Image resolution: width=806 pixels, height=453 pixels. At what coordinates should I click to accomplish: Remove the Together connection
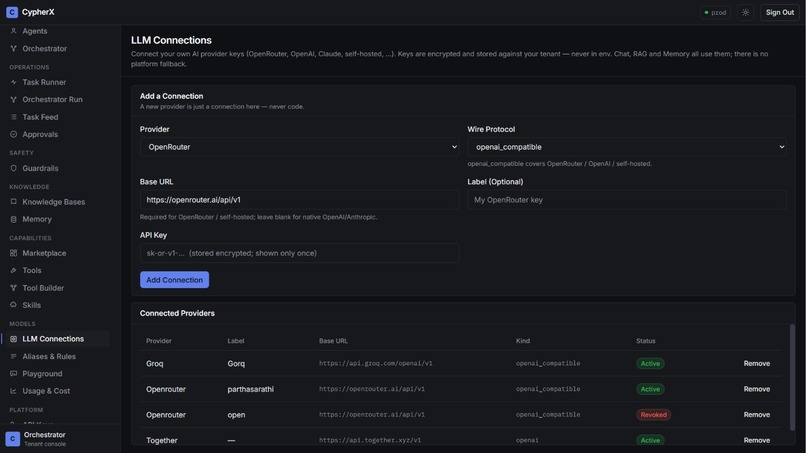click(x=757, y=440)
